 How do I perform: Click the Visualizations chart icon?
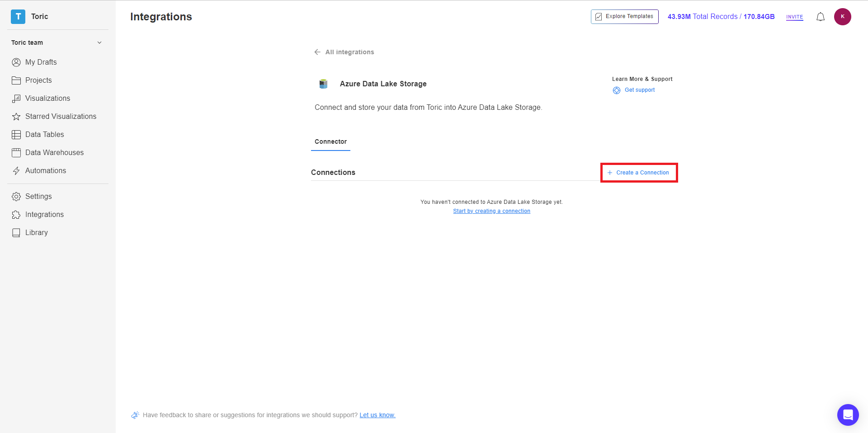coord(16,99)
